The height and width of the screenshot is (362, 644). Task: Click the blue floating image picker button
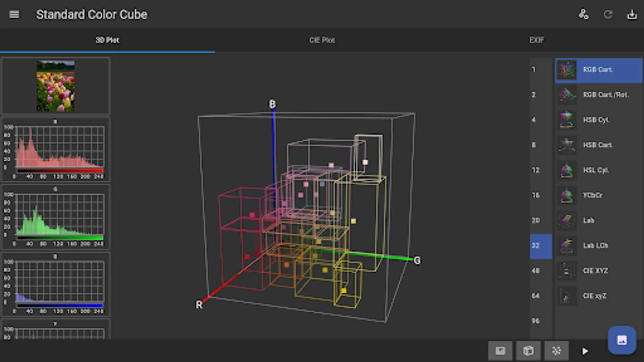[622, 340]
